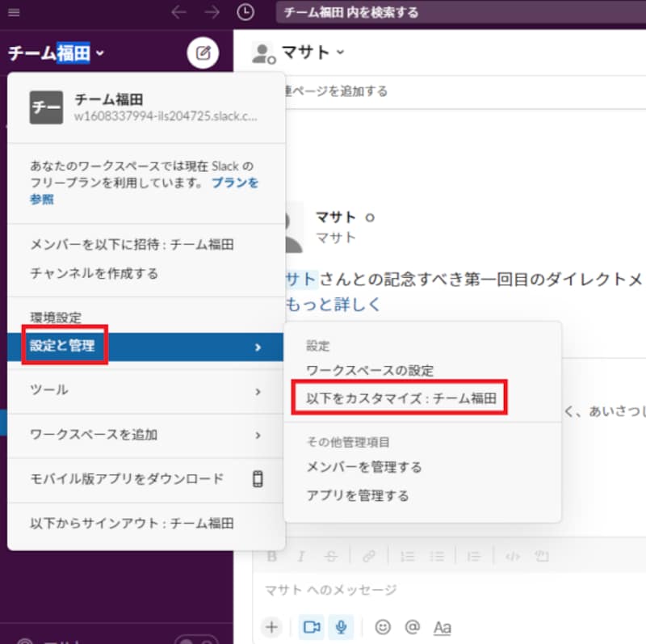The width and height of the screenshot is (646, 644).
Task: Click the hamburger menu icon at top left
Action: click(x=14, y=12)
